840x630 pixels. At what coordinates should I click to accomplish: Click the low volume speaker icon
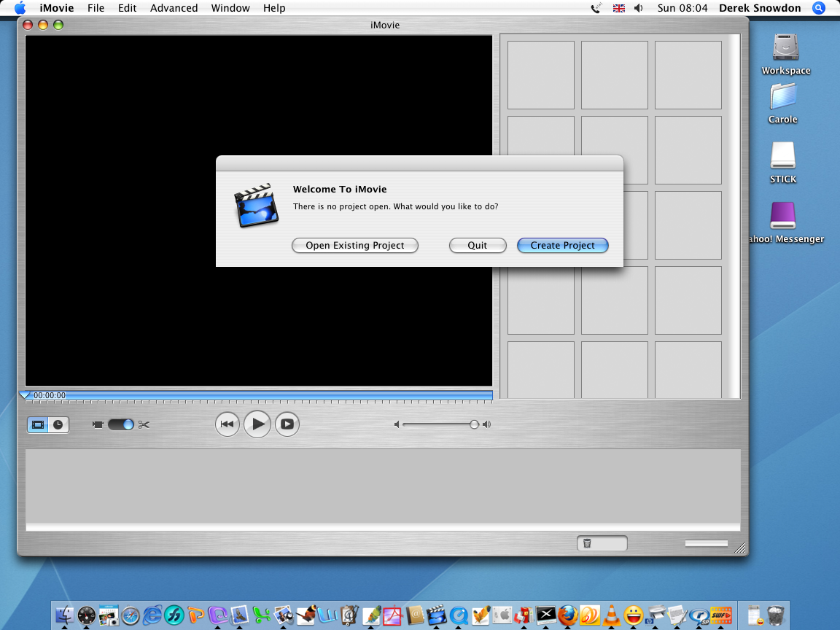[397, 424]
